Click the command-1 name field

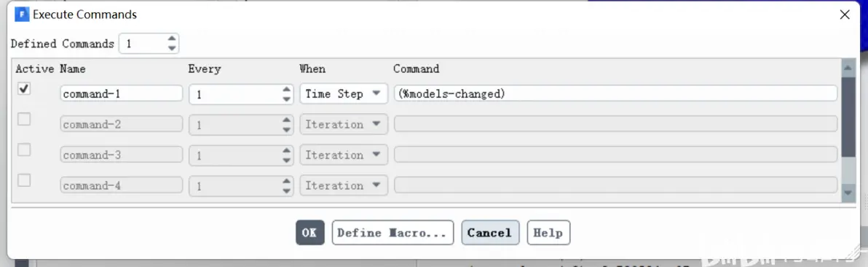point(121,94)
